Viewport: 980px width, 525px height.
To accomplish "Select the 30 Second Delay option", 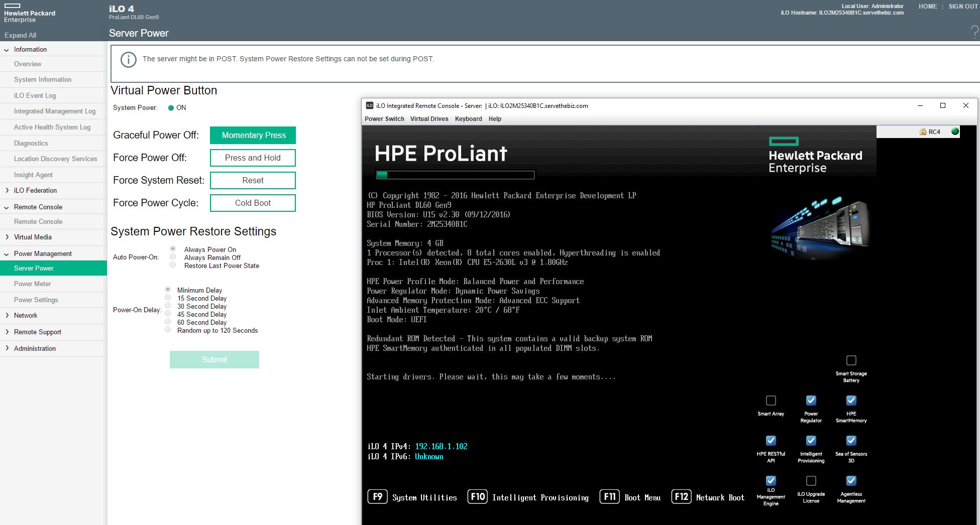I will click(168, 306).
